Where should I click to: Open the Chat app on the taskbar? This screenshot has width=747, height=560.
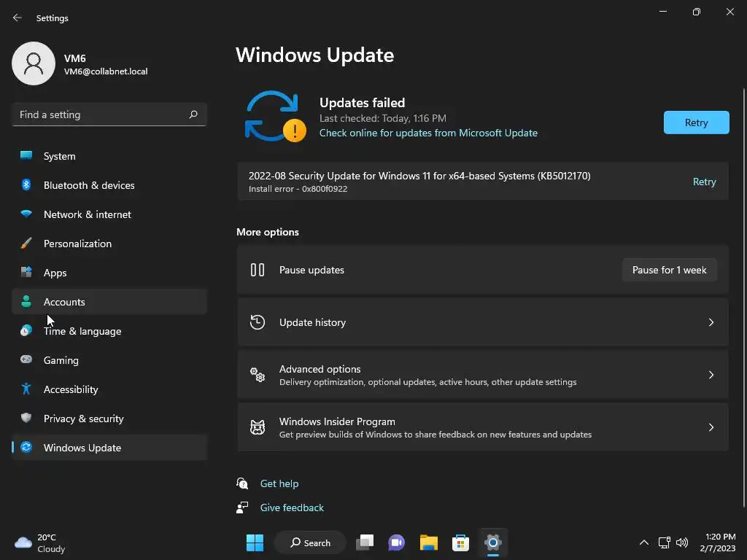tap(396, 542)
